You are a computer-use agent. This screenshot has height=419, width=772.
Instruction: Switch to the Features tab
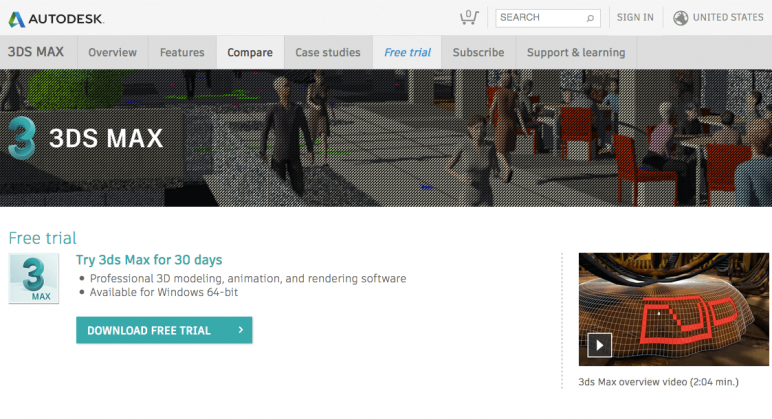pos(182,52)
